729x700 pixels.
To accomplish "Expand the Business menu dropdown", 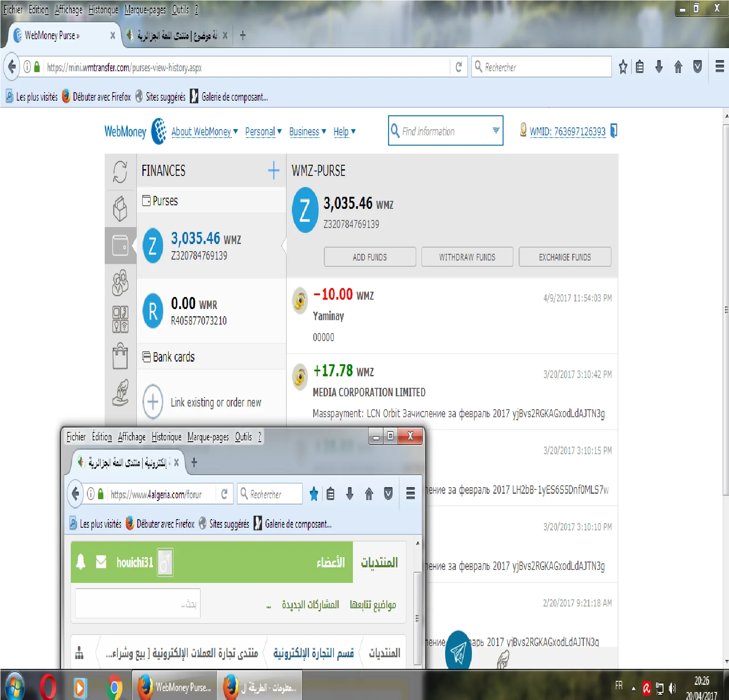I will pyautogui.click(x=307, y=132).
